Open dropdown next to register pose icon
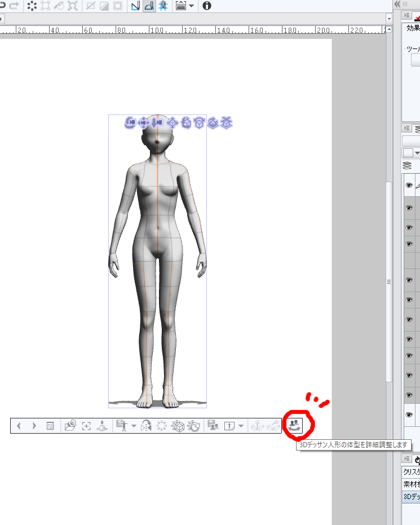Viewport: 420px width, 525px height. [x=134, y=426]
